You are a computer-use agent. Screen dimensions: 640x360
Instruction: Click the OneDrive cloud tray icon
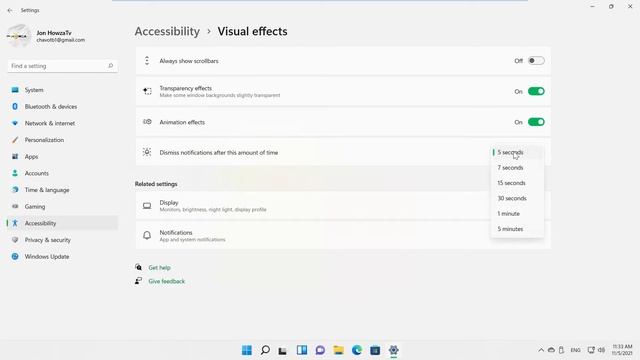coord(551,350)
